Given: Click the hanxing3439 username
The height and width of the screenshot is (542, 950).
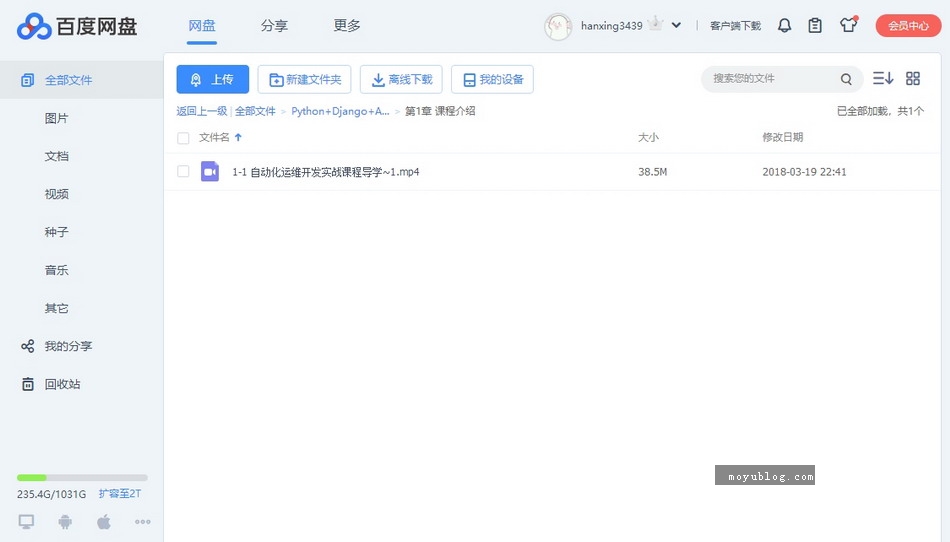Looking at the screenshot, I should [x=611, y=25].
